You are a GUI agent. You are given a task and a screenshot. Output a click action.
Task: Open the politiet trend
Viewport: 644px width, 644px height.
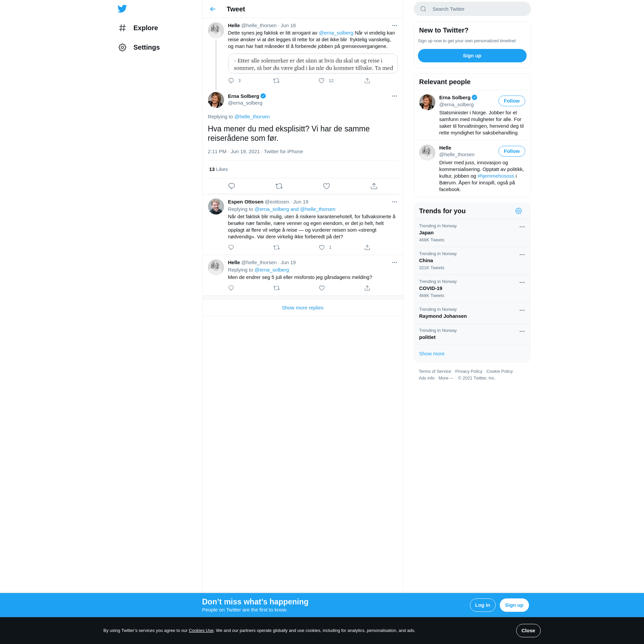pyautogui.click(x=472, y=334)
